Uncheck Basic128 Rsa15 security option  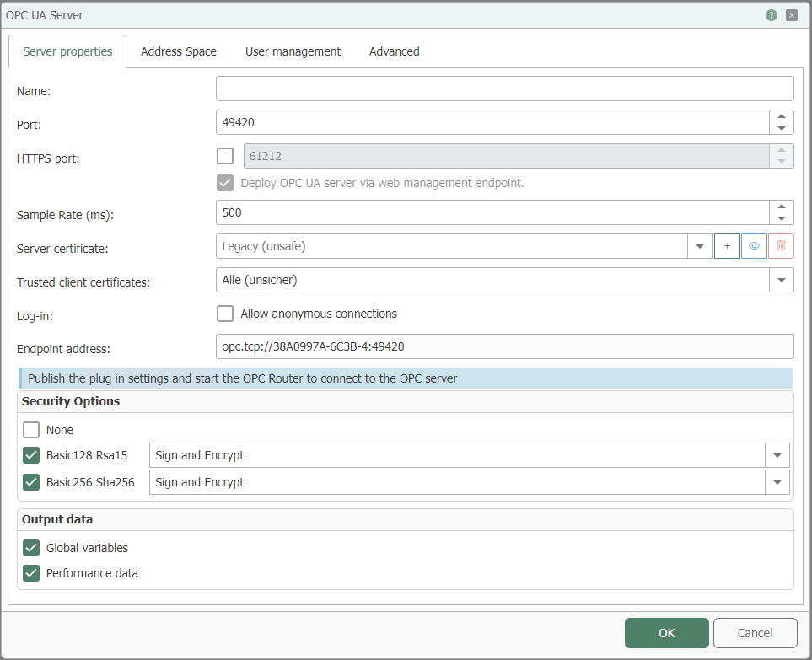click(x=31, y=455)
